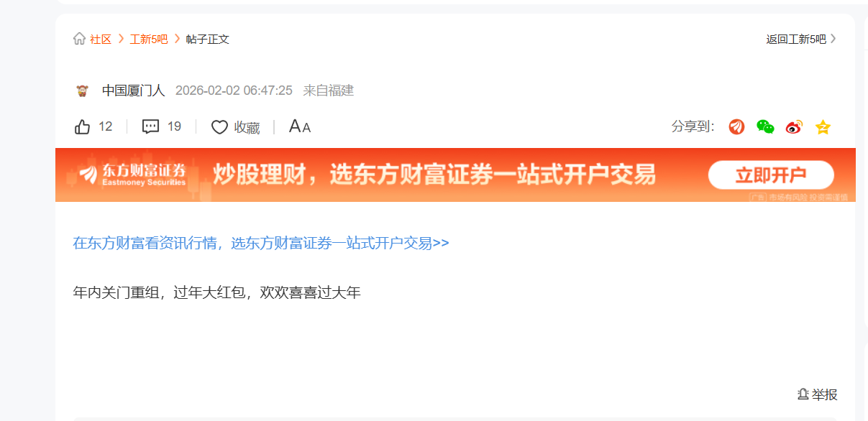Share the post to QQ Zone via the star icon
The width and height of the screenshot is (868, 421).
point(823,127)
